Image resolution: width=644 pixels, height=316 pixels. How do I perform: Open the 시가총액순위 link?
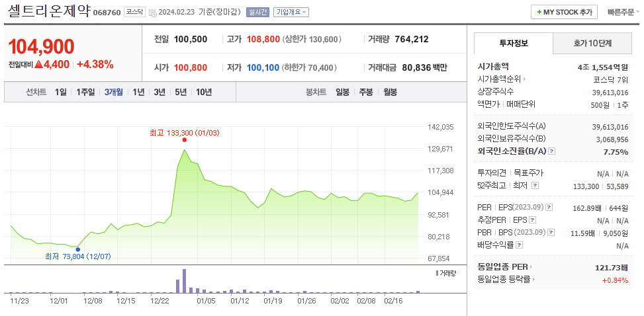point(499,79)
